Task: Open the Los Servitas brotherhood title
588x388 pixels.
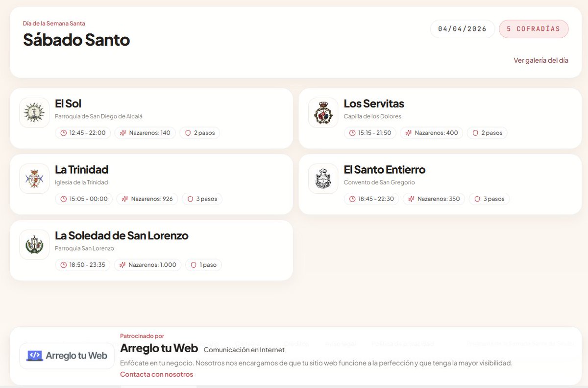Action: 374,103
